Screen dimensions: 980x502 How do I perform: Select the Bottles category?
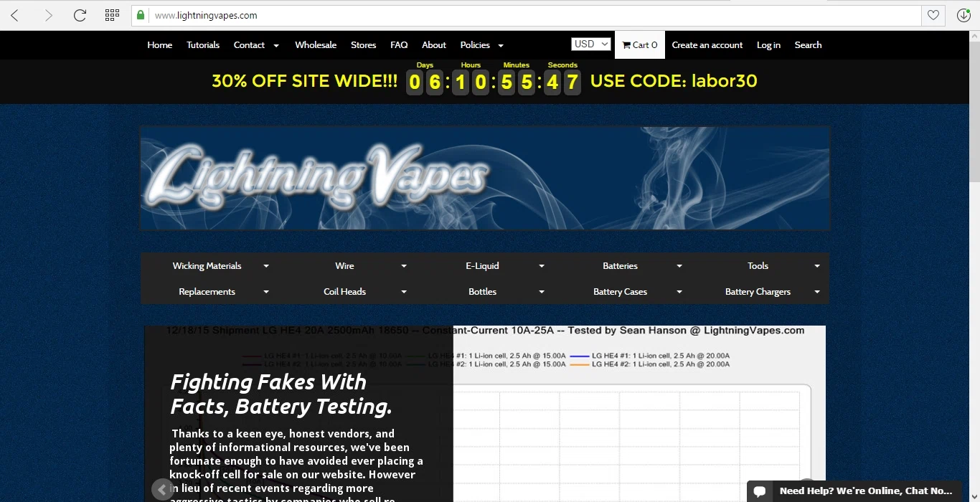pos(482,292)
